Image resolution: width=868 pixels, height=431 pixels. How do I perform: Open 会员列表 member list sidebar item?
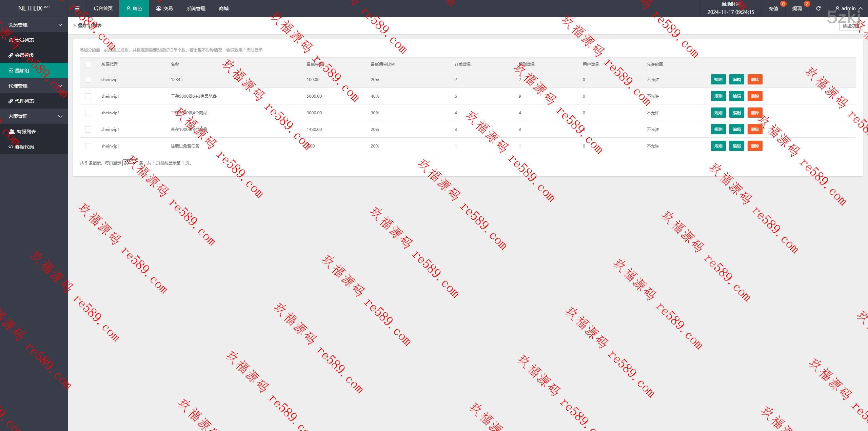(x=24, y=40)
